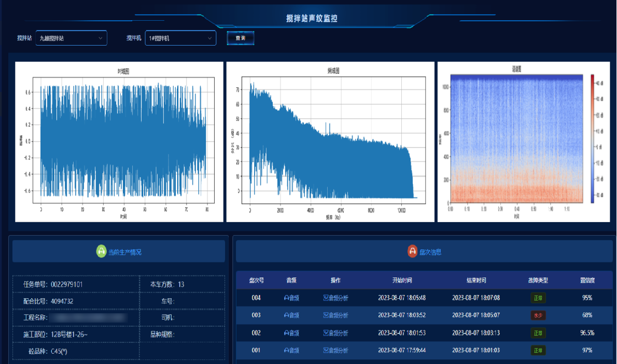Click the 查询 query button
This screenshot has width=617, height=364.
pyautogui.click(x=241, y=38)
